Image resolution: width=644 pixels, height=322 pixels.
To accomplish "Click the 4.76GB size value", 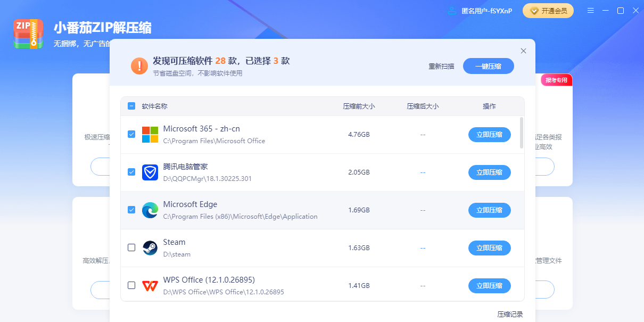I will tap(359, 135).
